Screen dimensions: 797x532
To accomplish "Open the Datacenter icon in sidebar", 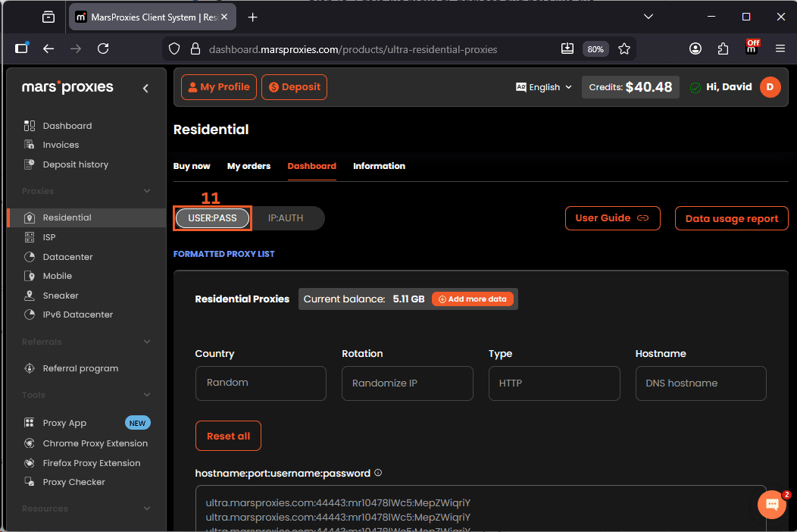I will click(30, 257).
